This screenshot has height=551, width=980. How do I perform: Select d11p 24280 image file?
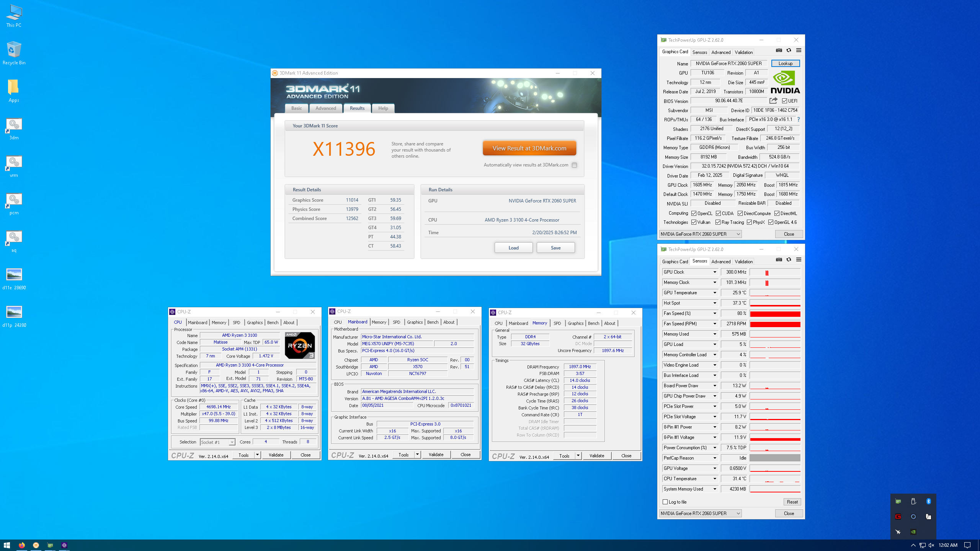14,316
